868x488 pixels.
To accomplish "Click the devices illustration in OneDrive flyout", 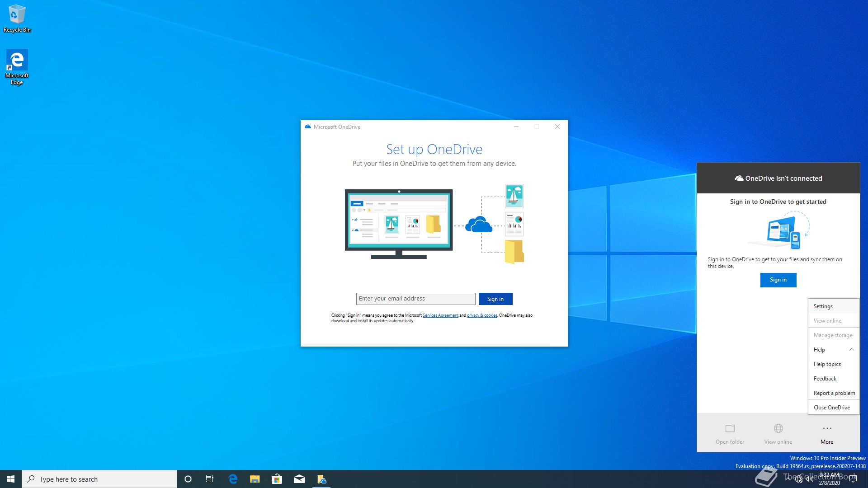I will coord(779,231).
